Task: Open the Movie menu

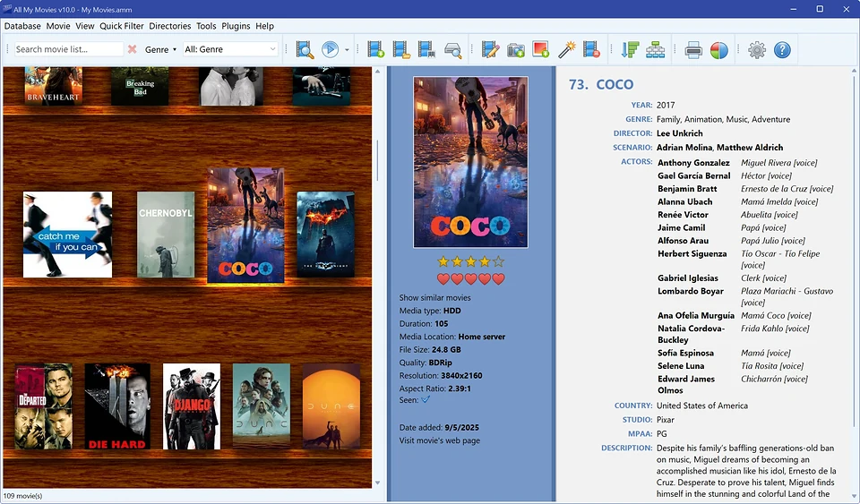Action: [x=58, y=26]
